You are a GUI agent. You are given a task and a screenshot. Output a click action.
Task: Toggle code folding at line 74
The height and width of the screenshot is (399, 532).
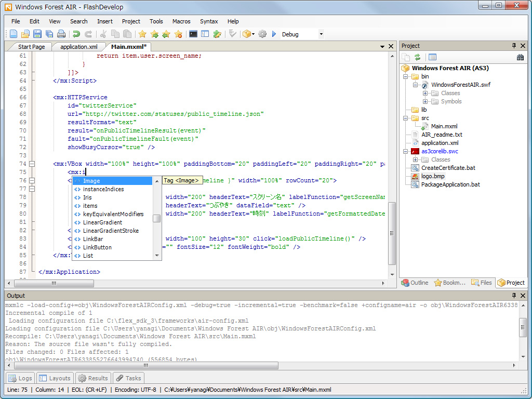click(x=32, y=164)
